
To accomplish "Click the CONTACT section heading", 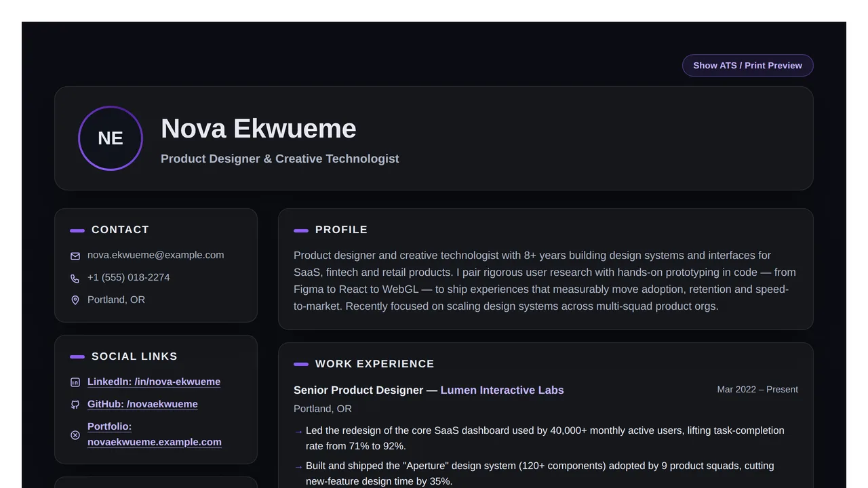I will (x=120, y=230).
